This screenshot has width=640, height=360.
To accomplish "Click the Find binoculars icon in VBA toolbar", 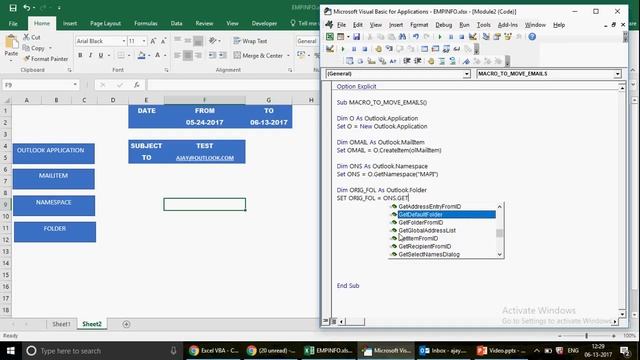I will tap(402, 37).
